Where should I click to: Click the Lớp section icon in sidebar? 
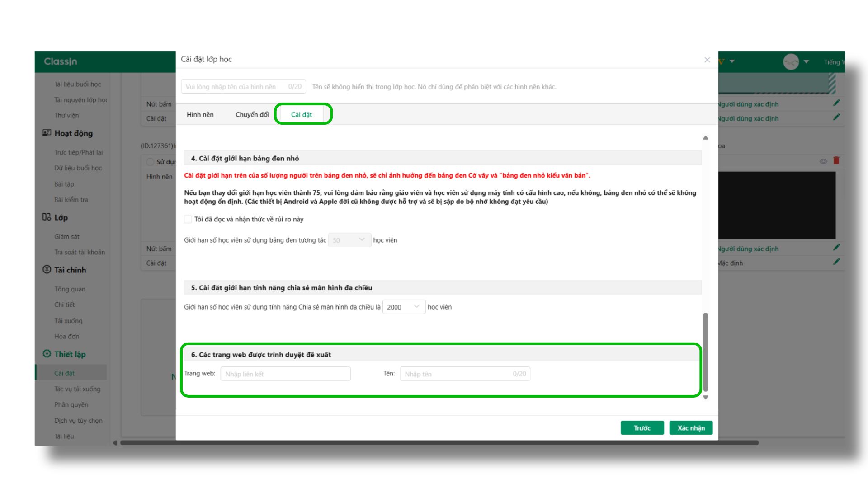47,217
